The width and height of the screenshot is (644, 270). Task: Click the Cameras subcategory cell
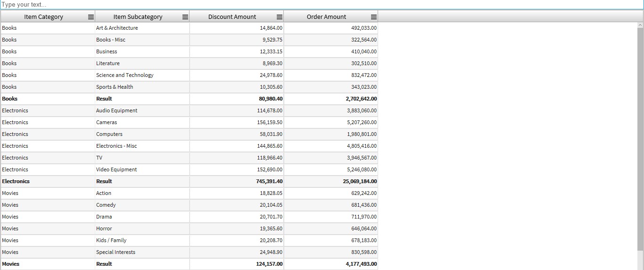[107, 122]
